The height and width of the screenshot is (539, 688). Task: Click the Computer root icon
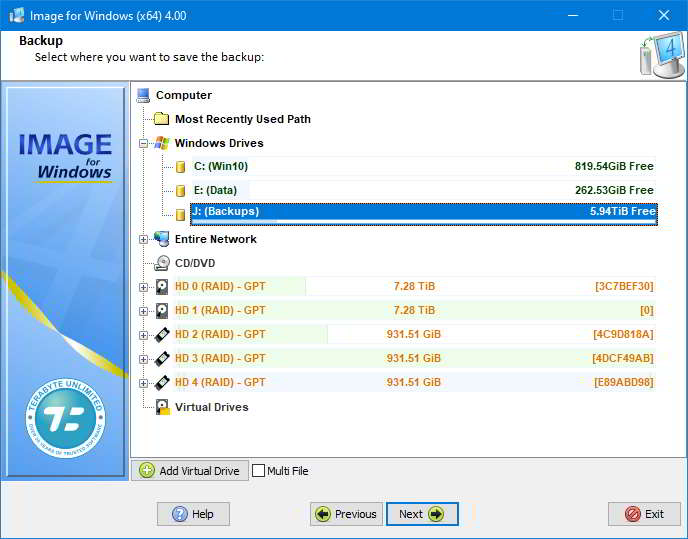[x=143, y=95]
